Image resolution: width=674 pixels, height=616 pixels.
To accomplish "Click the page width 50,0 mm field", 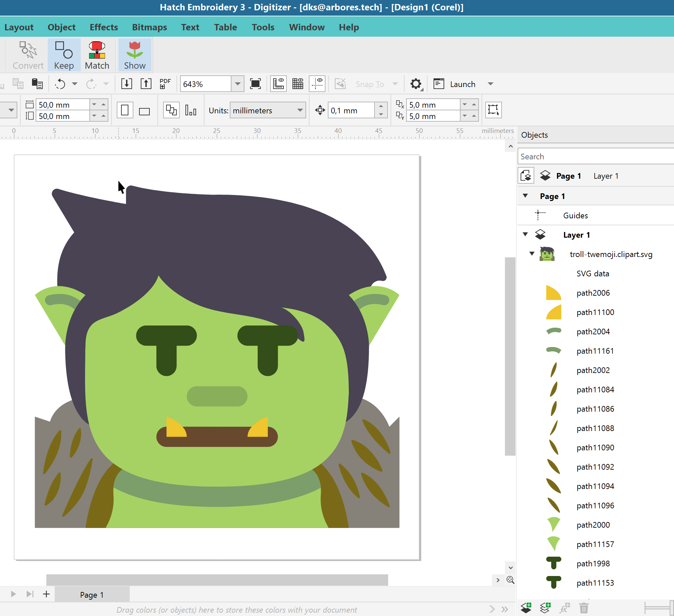I will pyautogui.click(x=62, y=105).
